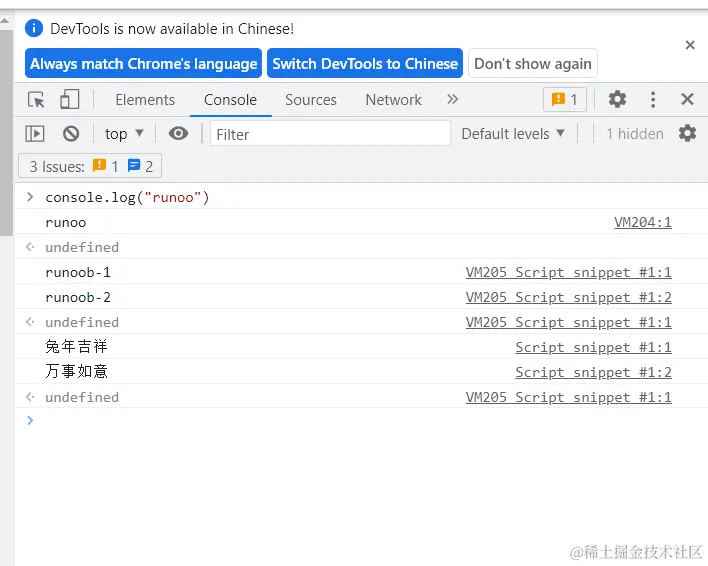This screenshot has height=566, width=708.
Task: Open the VM204:1 source link
Action: (643, 222)
